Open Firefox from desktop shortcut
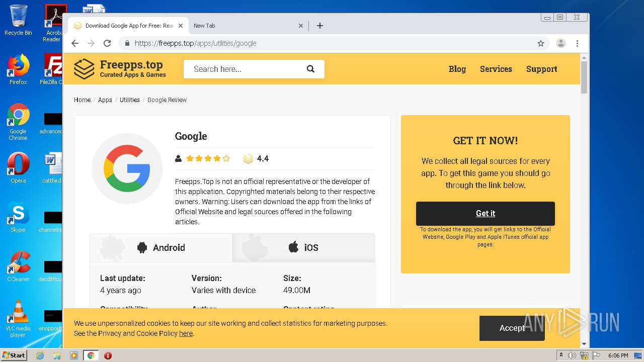This screenshot has width=644, height=362. pos(18,69)
